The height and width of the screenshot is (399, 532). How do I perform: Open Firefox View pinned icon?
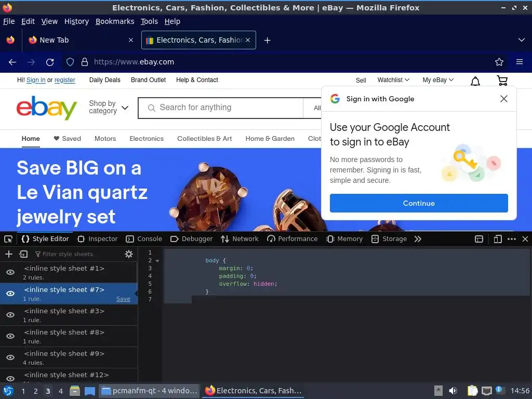[10, 40]
